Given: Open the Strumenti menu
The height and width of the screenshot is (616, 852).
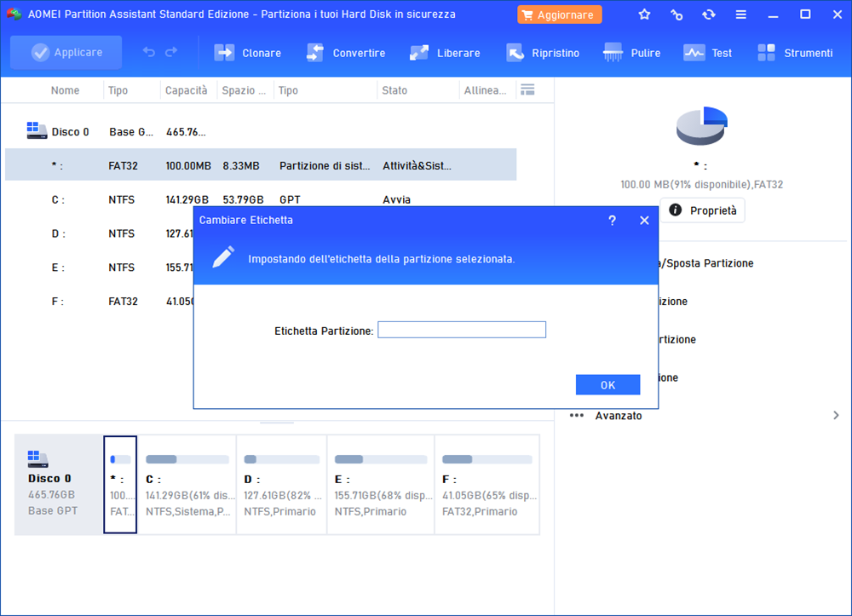Looking at the screenshot, I should [x=795, y=53].
